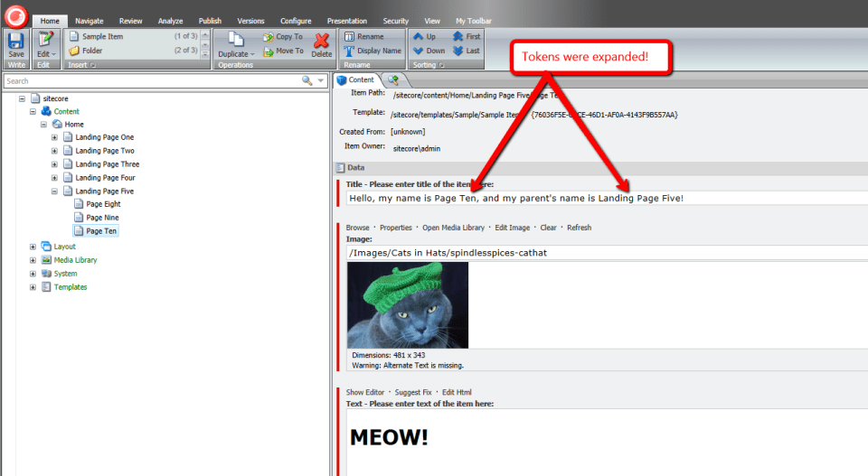Collapse the Data section header

(355, 168)
